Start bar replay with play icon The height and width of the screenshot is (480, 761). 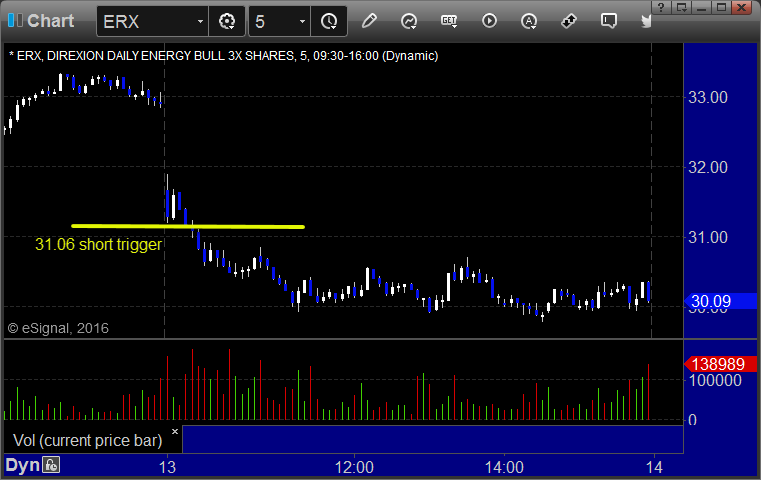489,21
